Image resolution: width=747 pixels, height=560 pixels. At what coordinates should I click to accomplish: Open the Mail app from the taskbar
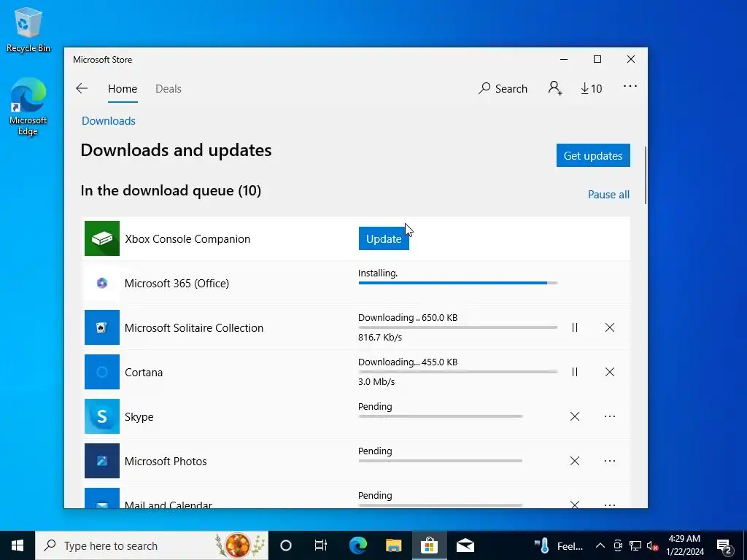(x=465, y=545)
